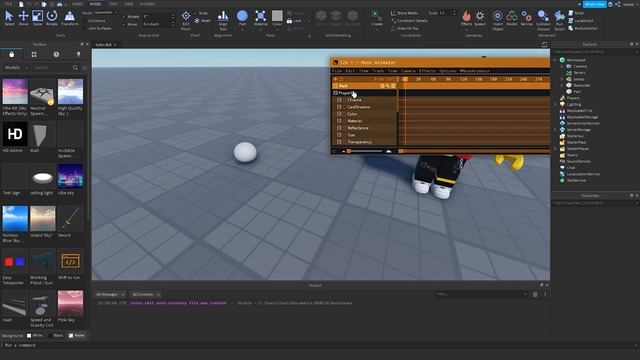The height and width of the screenshot is (360, 640).
Task: Expand the Lighting node in Explorer
Action: 555,104
